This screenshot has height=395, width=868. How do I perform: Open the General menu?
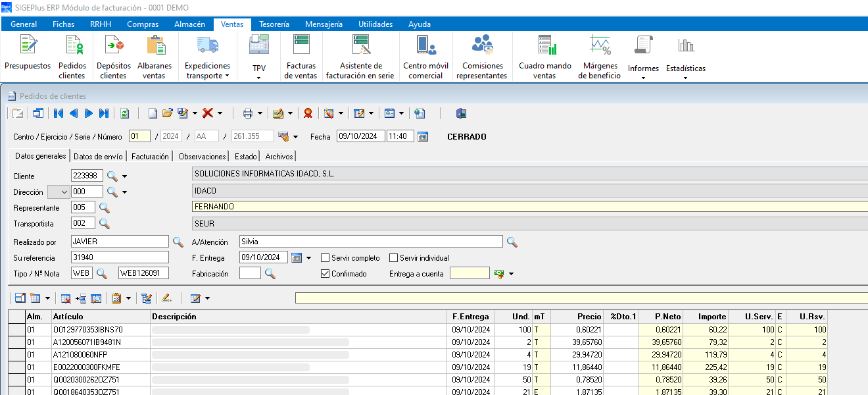tap(24, 24)
